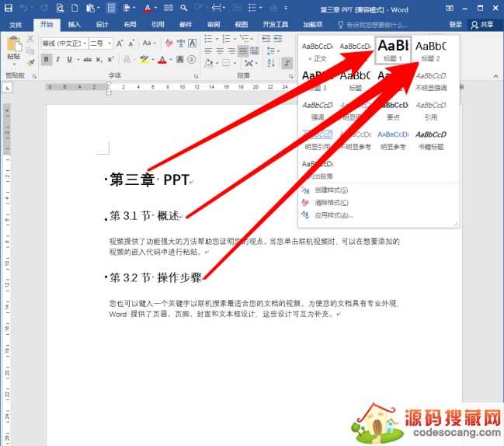Image resolution: width=504 pixels, height=446 pixels.
Task: Click 清除格式 (Clear Formatting) option
Action: [x=332, y=202]
